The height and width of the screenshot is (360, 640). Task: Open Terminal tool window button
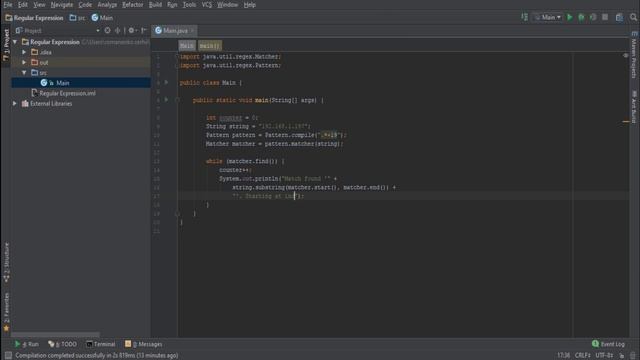pos(100,344)
